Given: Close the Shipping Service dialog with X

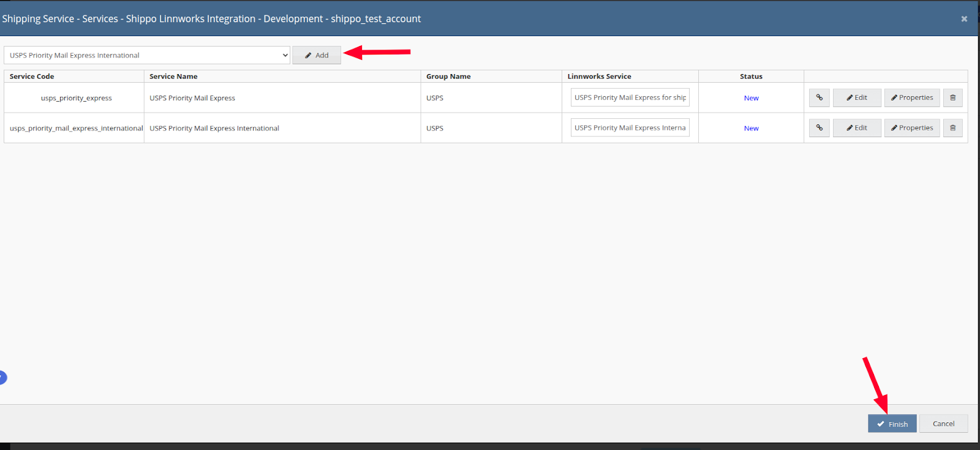Looking at the screenshot, I should click(x=964, y=19).
